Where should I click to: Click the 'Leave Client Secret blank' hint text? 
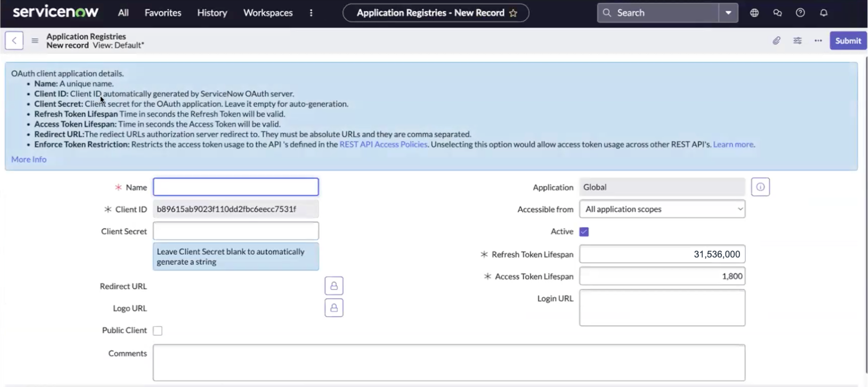click(236, 256)
